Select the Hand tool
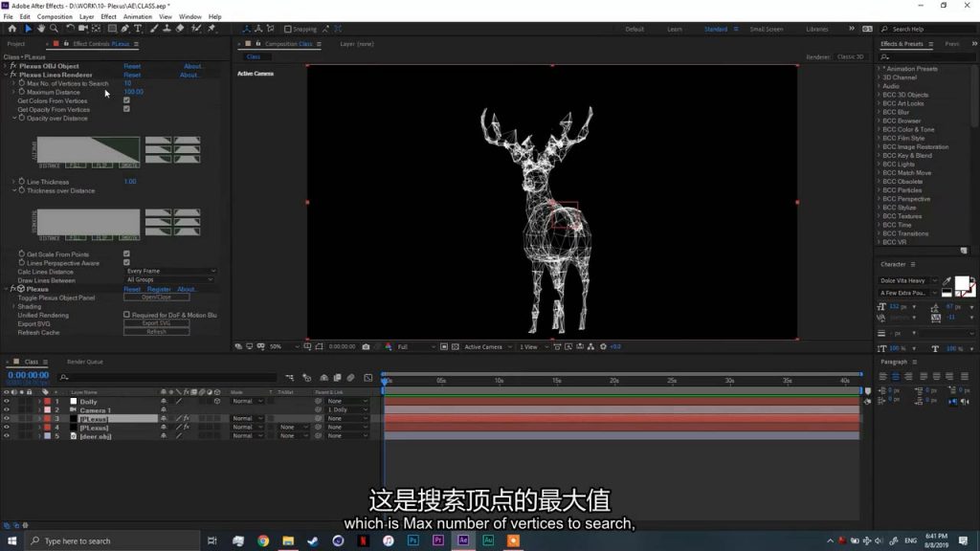The image size is (980, 551). [40, 29]
